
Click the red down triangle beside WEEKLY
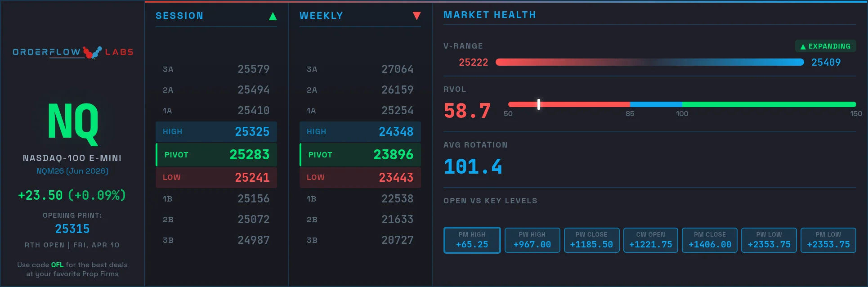click(416, 16)
